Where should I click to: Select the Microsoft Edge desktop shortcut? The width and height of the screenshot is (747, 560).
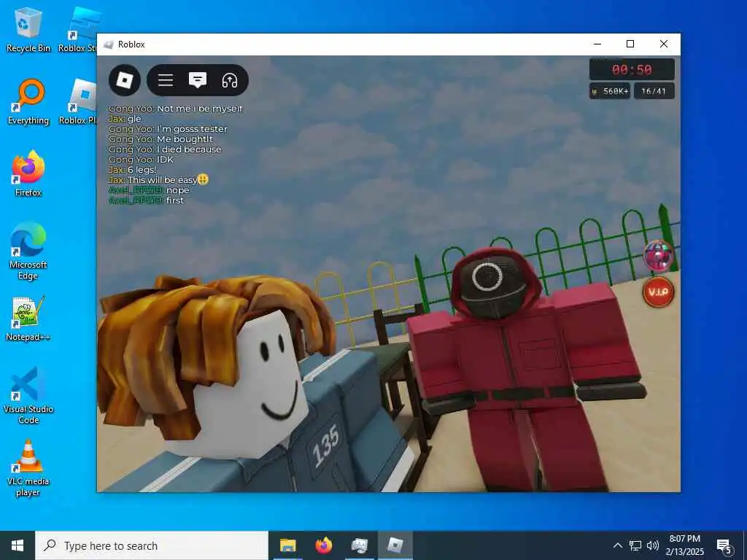point(28,251)
